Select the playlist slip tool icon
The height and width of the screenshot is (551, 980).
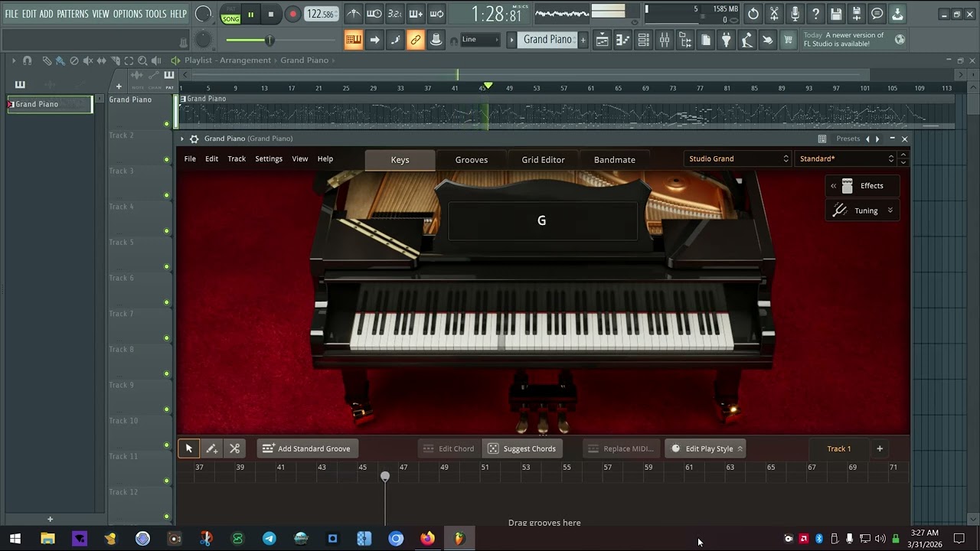(x=102, y=60)
